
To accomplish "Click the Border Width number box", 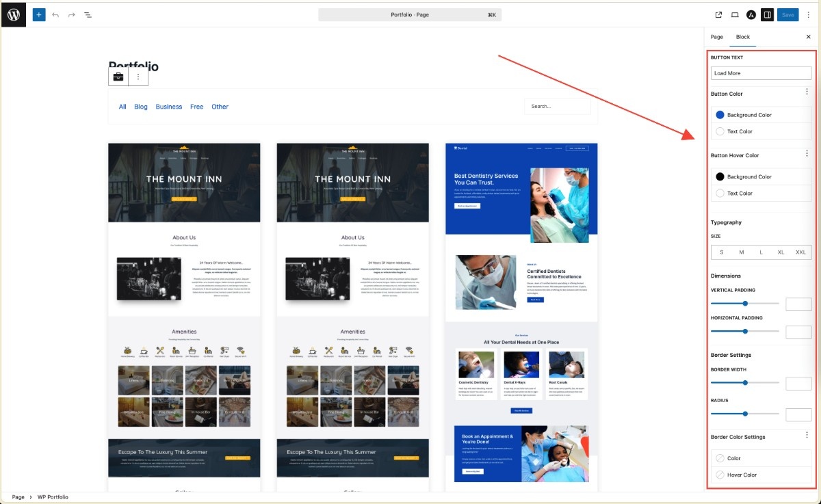I will click(798, 384).
